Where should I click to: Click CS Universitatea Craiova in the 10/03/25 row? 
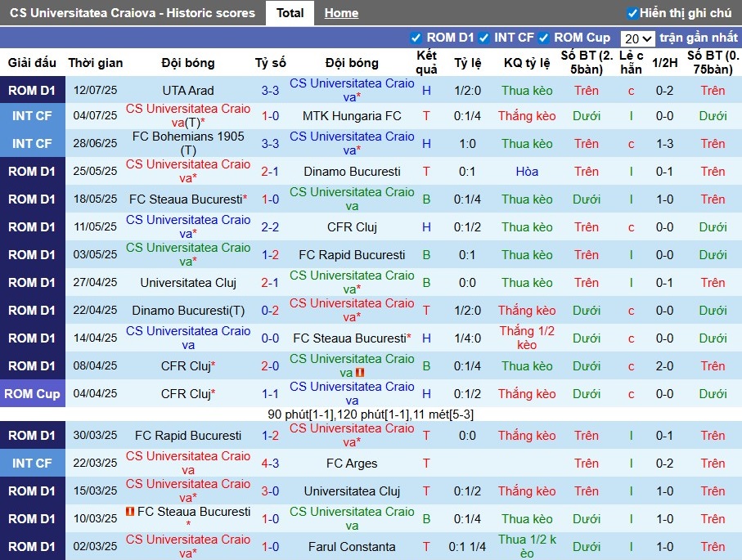pos(352,519)
